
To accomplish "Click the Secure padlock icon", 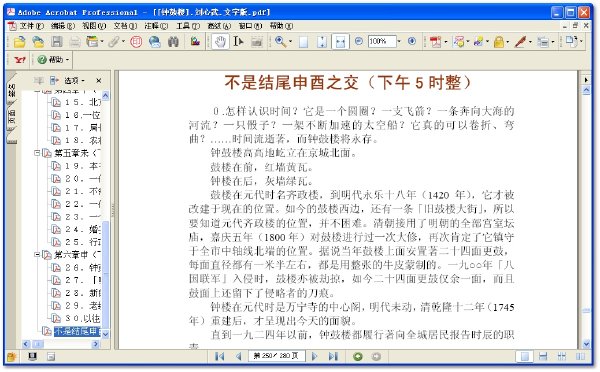I will coord(498,41).
